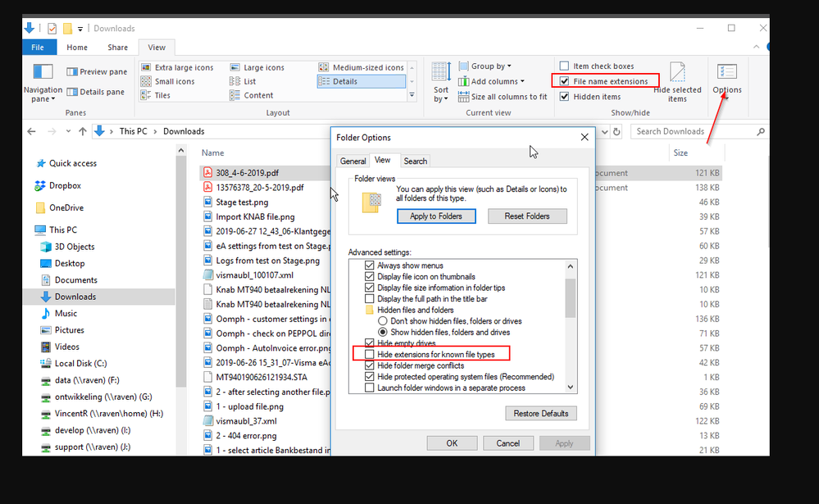This screenshot has height=504, width=819.
Task: Choose Extra large icons layout
Action: pyautogui.click(x=178, y=67)
